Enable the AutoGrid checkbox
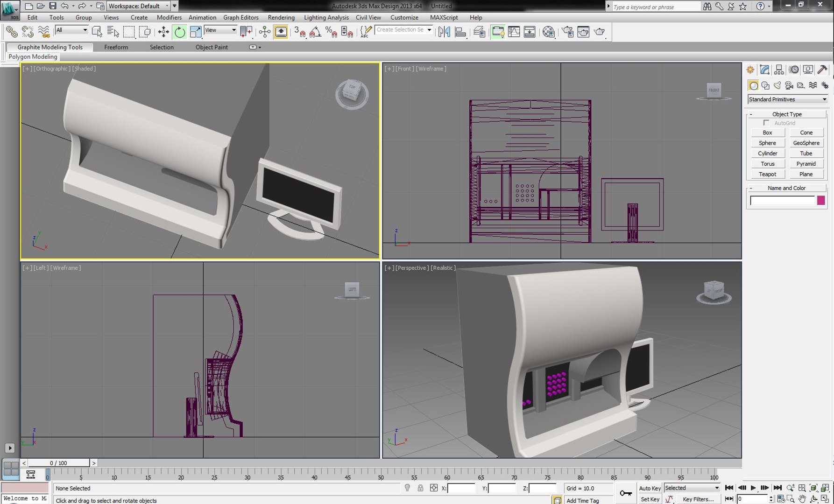Image resolution: width=834 pixels, height=504 pixels. tap(766, 123)
